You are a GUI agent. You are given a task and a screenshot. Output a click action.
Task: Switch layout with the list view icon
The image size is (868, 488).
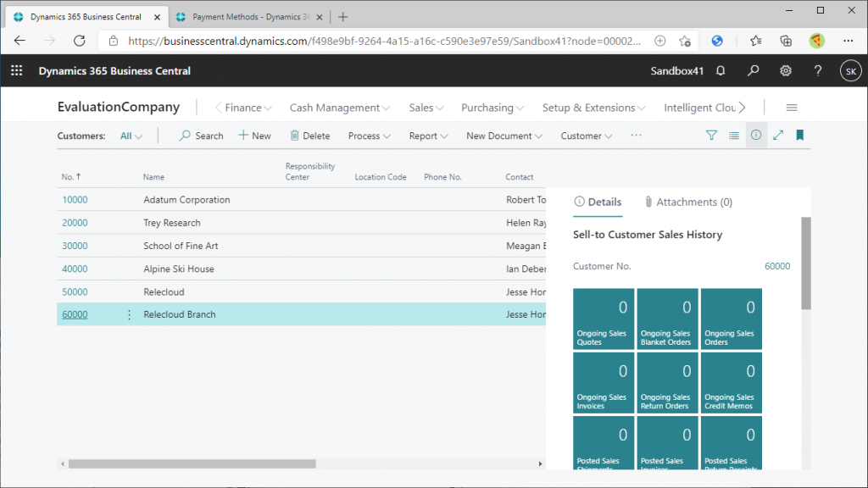(734, 136)
